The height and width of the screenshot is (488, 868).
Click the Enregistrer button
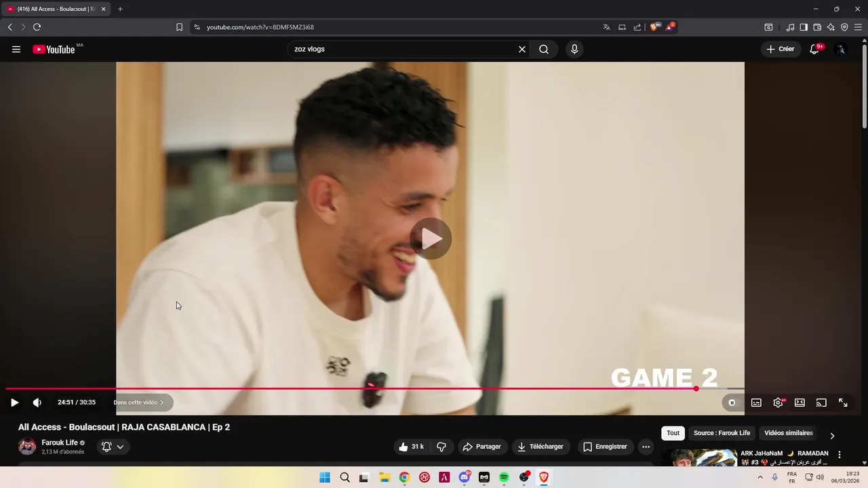click(605, 447)
